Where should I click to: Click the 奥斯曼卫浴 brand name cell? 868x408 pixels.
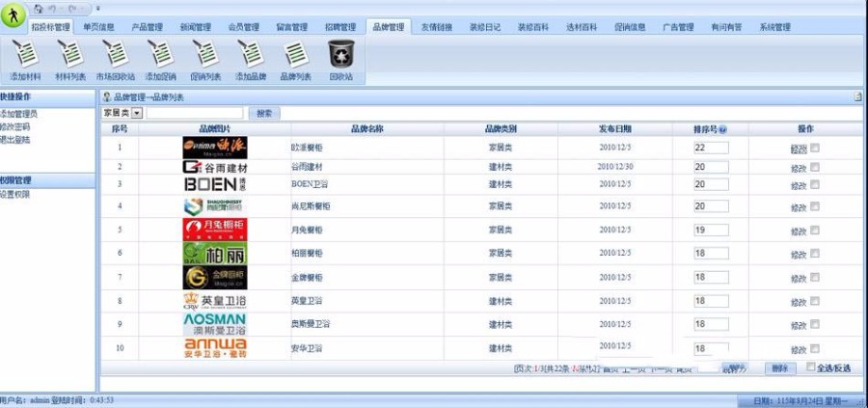point(311,324)
